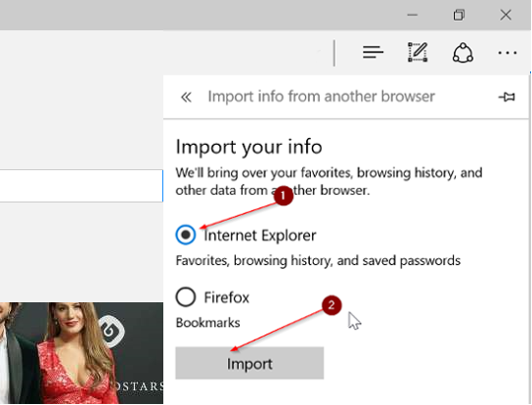Viewport: 532px width, 405px height.
Task: Go back using the double chevron
Action: pyautogui.click(x=186, y=97)
